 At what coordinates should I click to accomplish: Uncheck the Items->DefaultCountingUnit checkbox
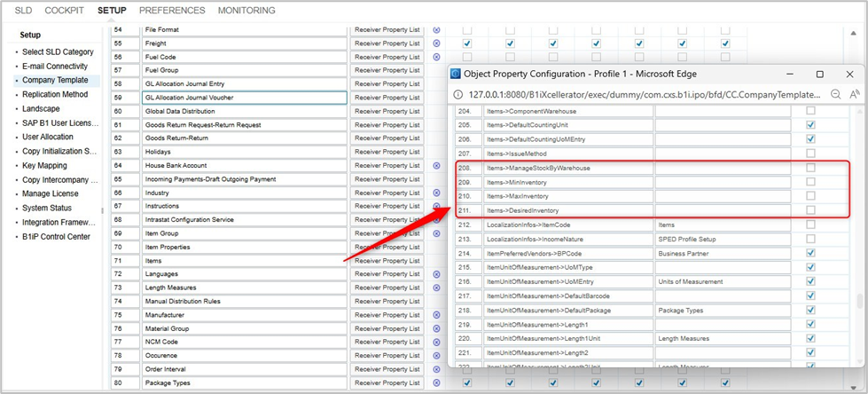810,125
